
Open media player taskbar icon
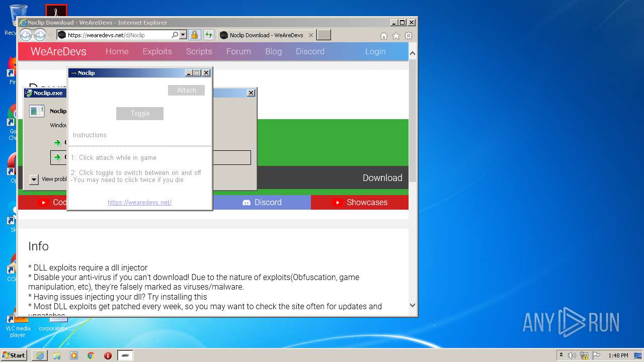click(x=74, y=355)
